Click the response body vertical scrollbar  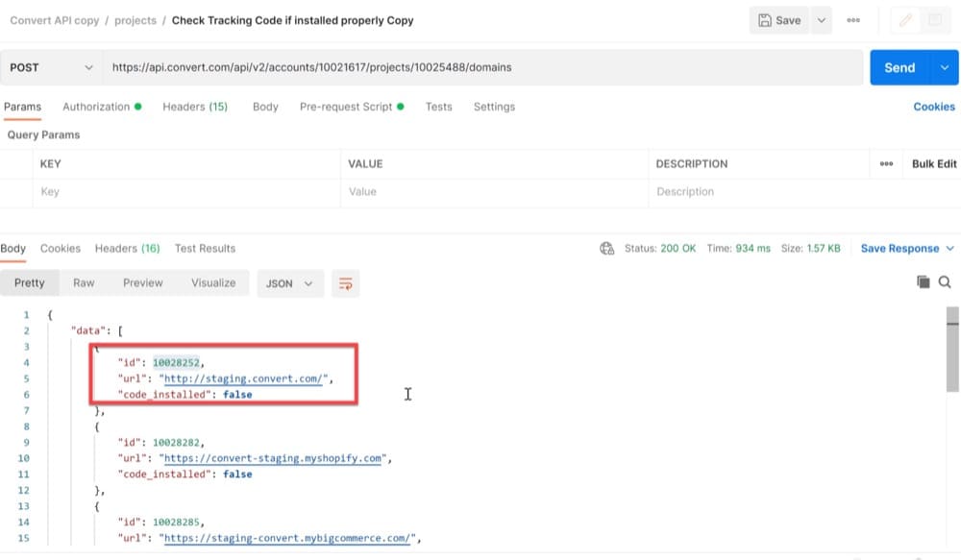pos(951,350)
